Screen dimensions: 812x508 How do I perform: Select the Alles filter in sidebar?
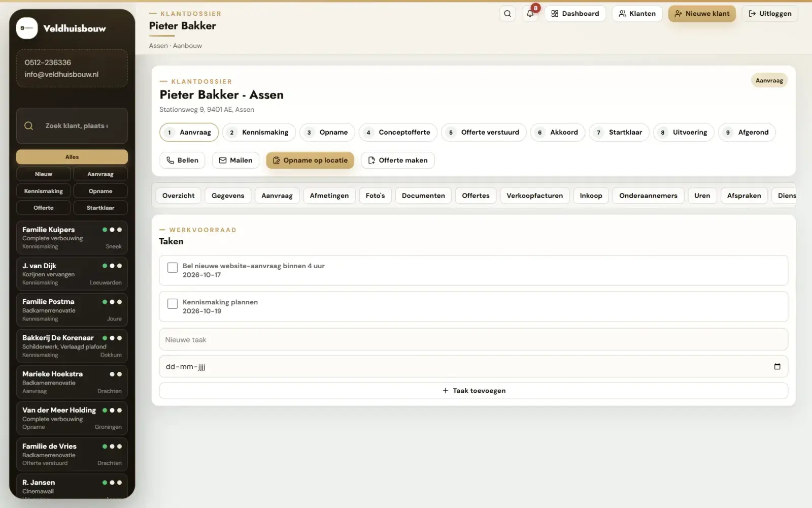[72, 157]
